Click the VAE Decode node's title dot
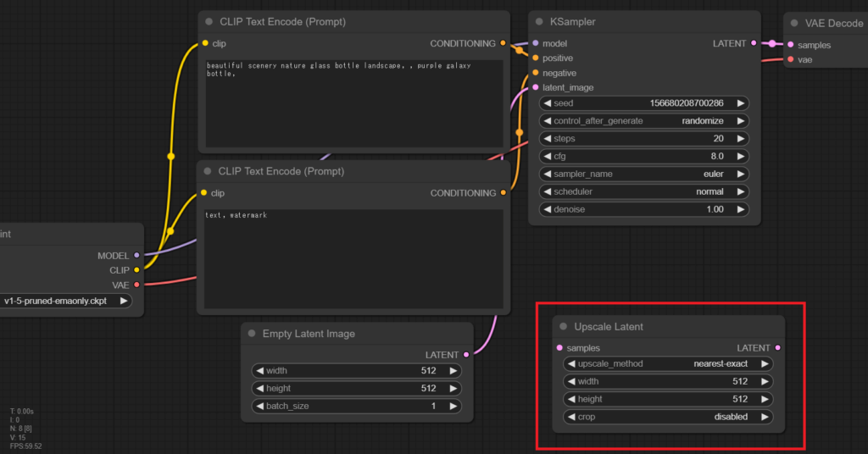The image size is (868, 454). (x=794, y=23)
